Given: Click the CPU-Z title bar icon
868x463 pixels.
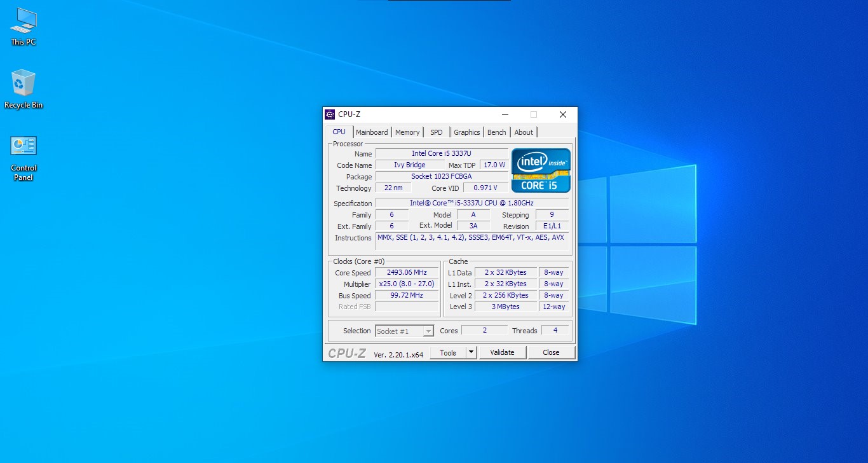Looking at the screenshot, I should pyautogui.click(x=330, y=114).
